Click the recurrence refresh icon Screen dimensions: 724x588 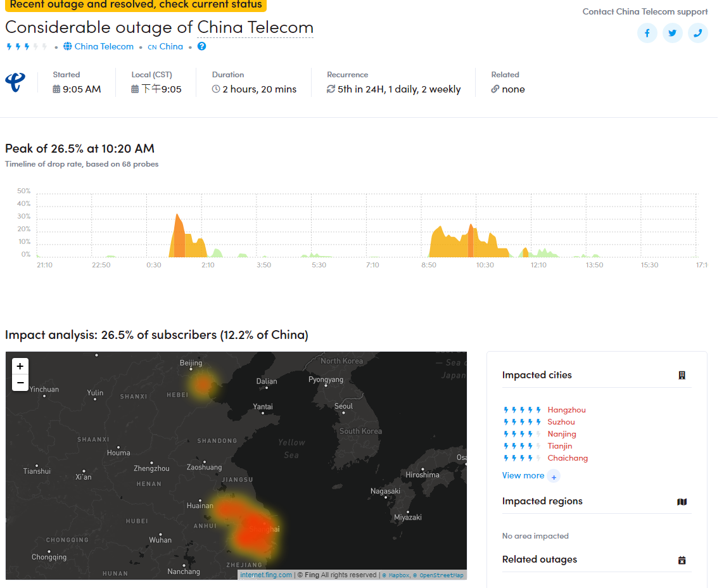331,89
